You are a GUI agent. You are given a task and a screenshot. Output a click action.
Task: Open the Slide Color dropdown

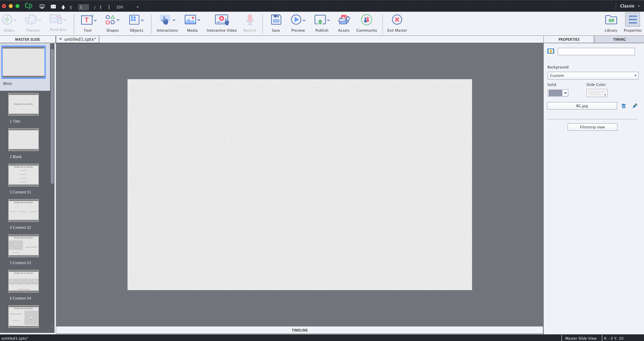pyautogui.click(x=597, y=93)
